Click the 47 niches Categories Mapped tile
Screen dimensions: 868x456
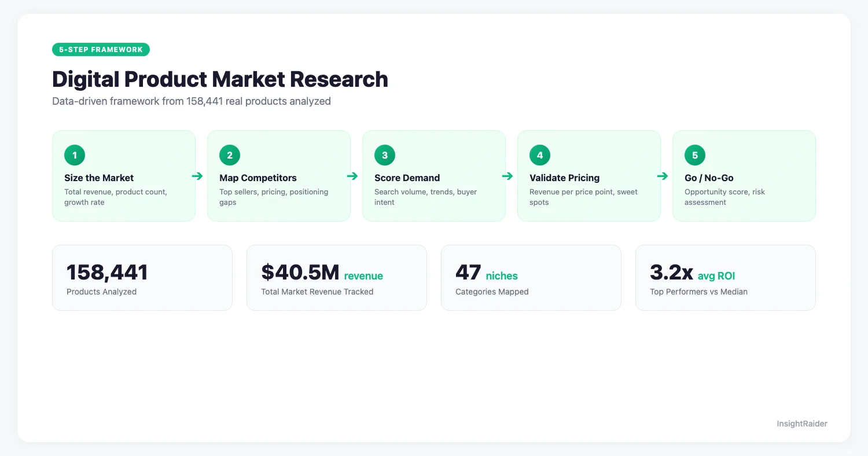(x=531, y=277)
